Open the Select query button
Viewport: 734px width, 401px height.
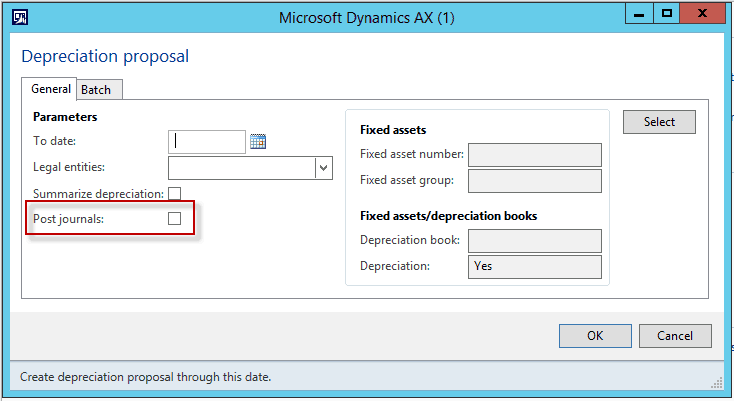pyautogui.click(x=659, y=122)
